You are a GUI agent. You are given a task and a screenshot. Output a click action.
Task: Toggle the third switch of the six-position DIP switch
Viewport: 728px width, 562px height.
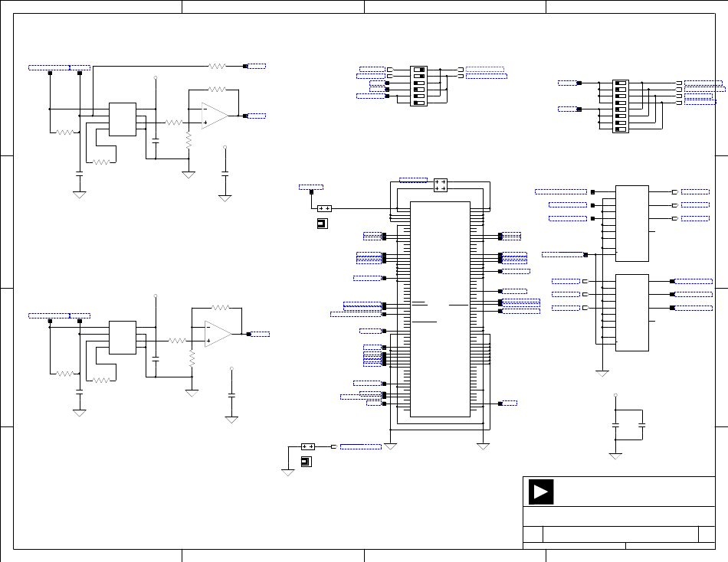[x=418, y=83]
